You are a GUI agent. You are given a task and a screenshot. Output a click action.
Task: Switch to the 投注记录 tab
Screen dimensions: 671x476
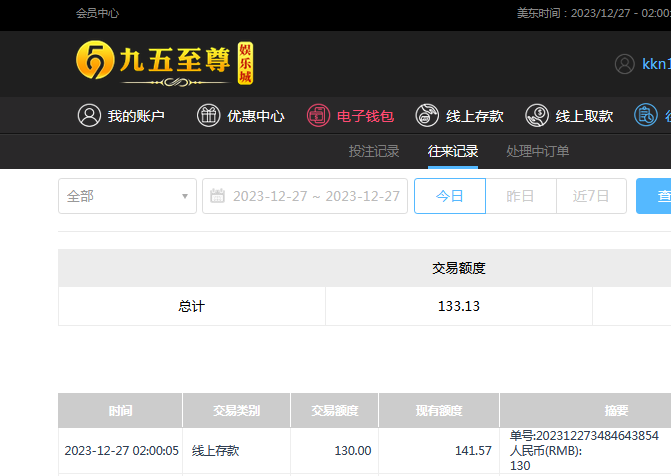[374, 152]
